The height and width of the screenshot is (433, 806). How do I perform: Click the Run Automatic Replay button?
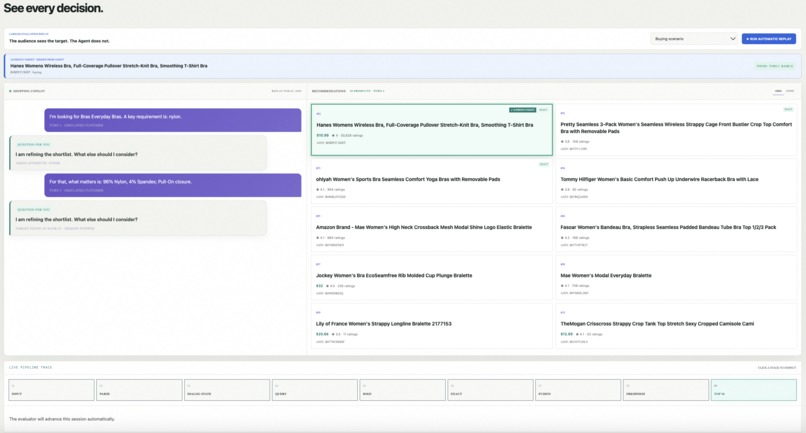[768, 39]
